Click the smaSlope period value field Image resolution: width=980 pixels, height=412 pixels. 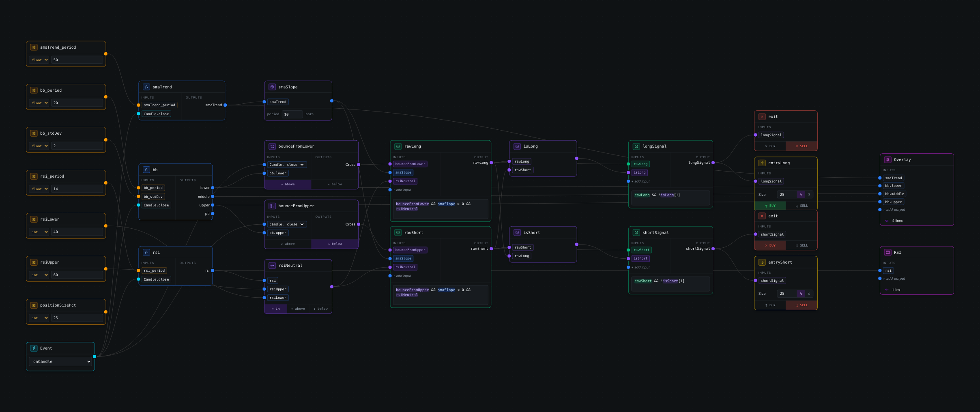(292, 114)
